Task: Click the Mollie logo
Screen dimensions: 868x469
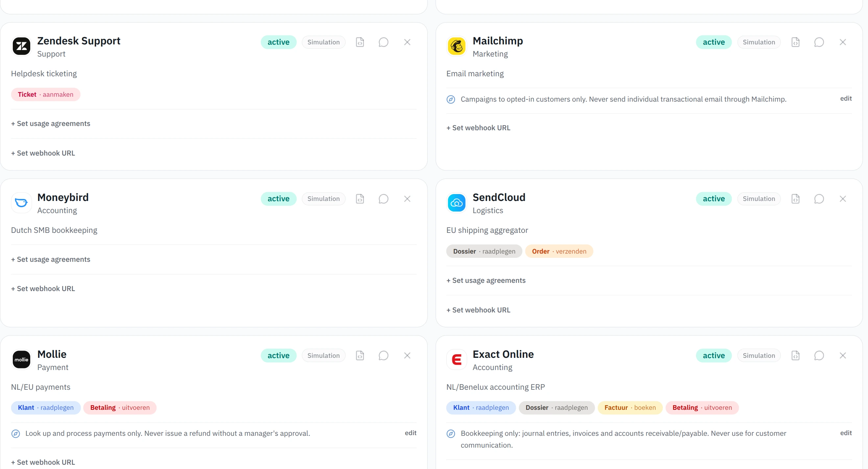Action: [21, 359]
